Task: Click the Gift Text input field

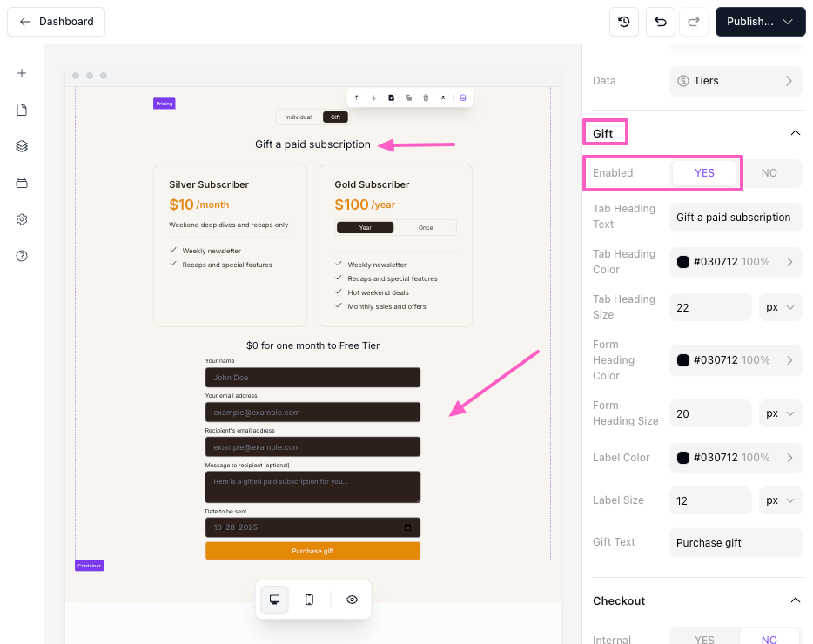Action: click(x=736, y=542)
